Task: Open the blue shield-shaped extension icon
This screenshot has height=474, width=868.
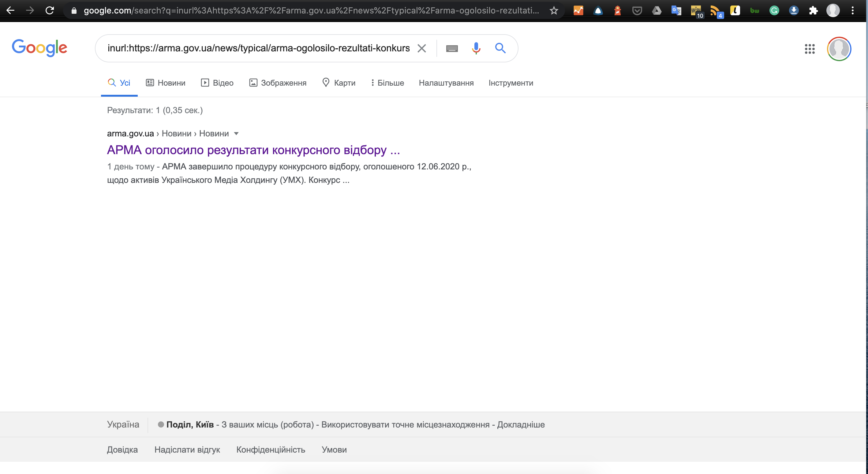Action: (598, 11)
